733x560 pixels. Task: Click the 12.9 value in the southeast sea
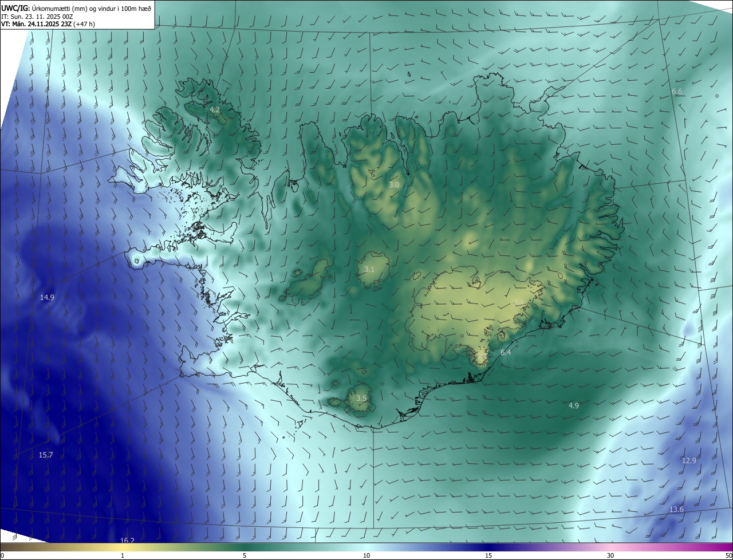point(689,460)
